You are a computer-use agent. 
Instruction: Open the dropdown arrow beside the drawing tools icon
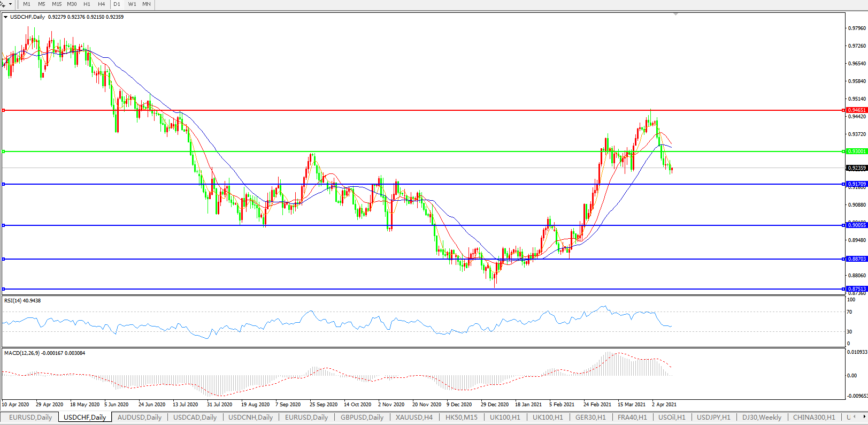click(x=10, y=4)
